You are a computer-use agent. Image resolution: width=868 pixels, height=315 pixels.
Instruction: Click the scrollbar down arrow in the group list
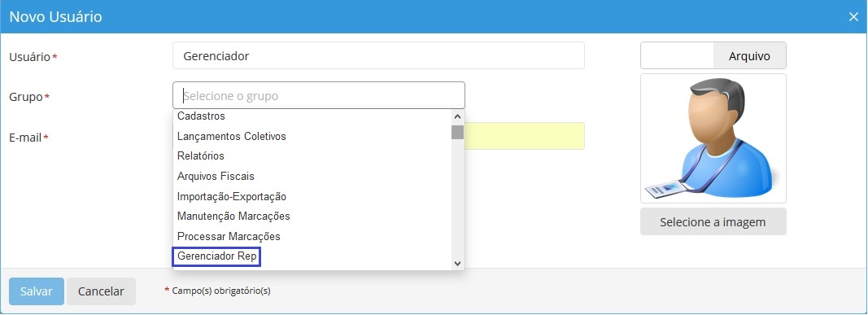[x=457, y=264]
